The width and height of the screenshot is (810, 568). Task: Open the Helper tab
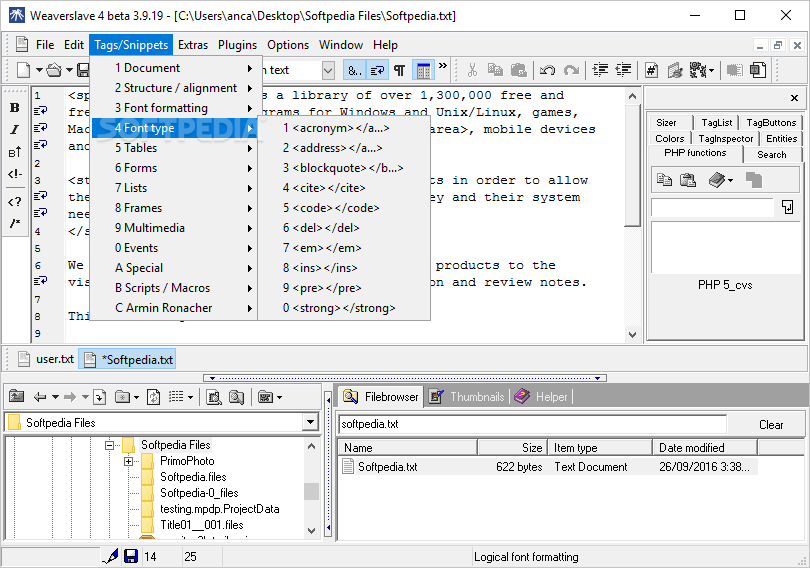542,397
